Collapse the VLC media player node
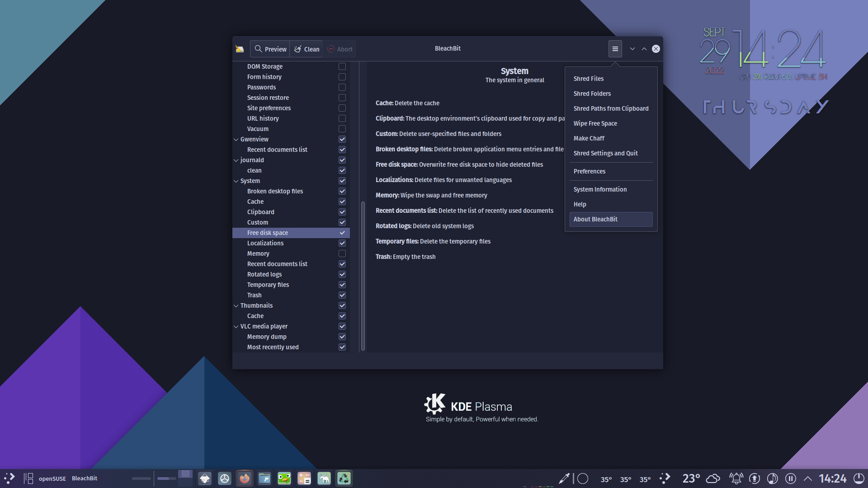 coord(236,326)
